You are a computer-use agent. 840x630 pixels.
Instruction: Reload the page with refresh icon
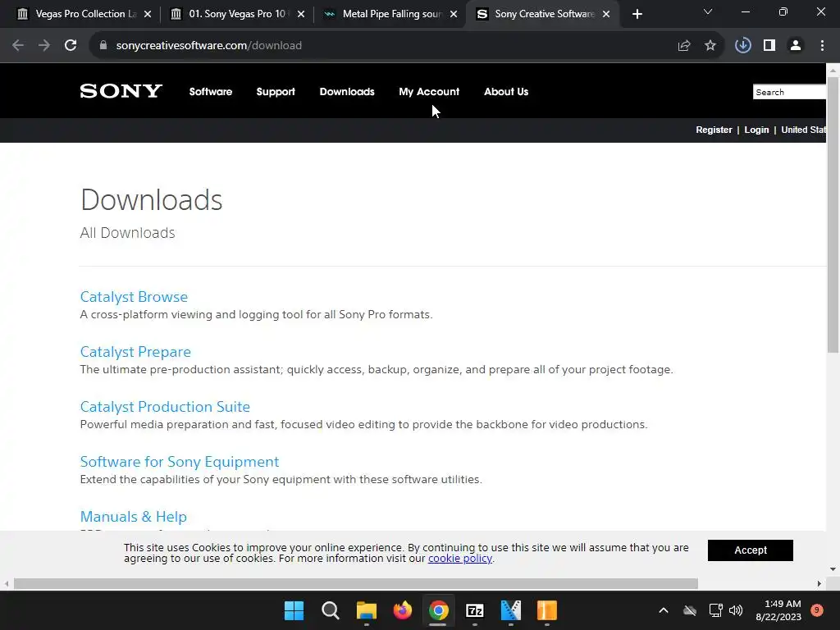71,46
